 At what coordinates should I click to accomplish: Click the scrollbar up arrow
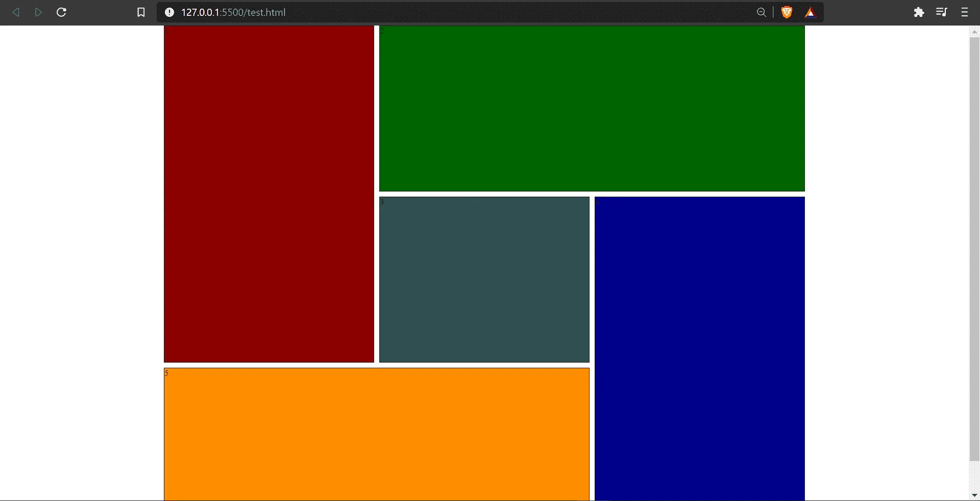point(974,32)
